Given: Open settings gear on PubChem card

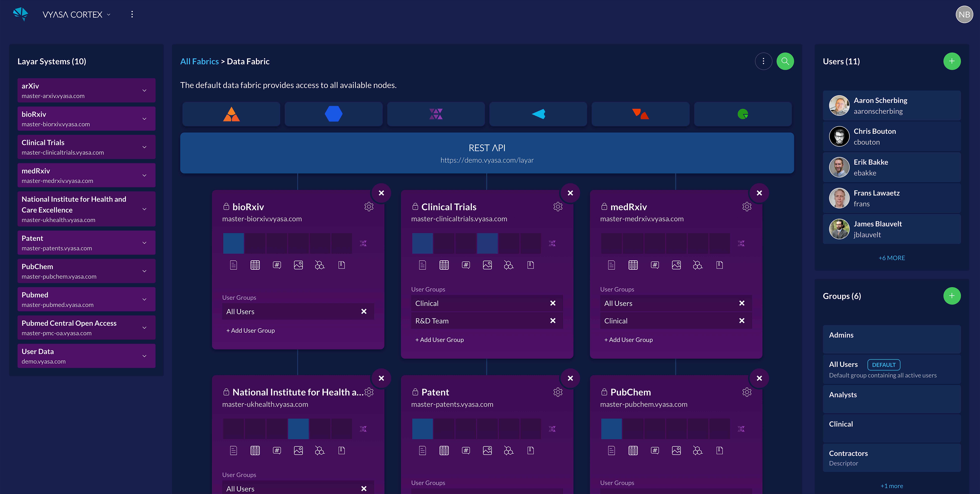Looking at the screenshot, I should [x=747, y=392].
